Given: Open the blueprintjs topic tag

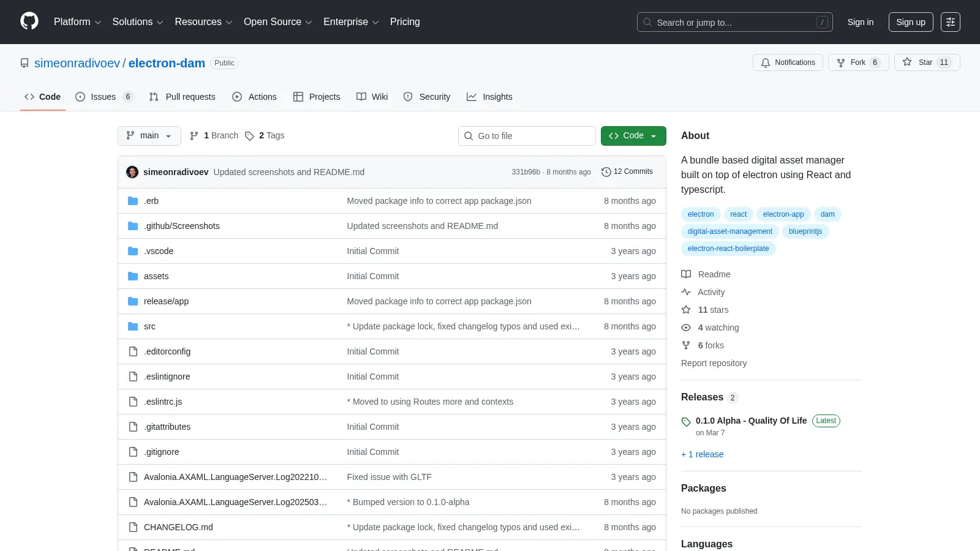Looking at the screenshot, I should (x=805, y=231).
